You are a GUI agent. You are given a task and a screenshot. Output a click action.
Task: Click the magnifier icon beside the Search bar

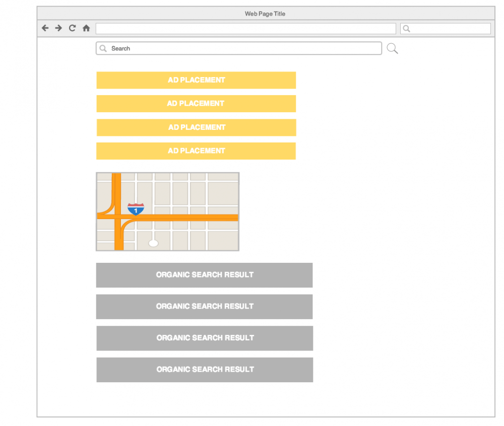[392, 48]
